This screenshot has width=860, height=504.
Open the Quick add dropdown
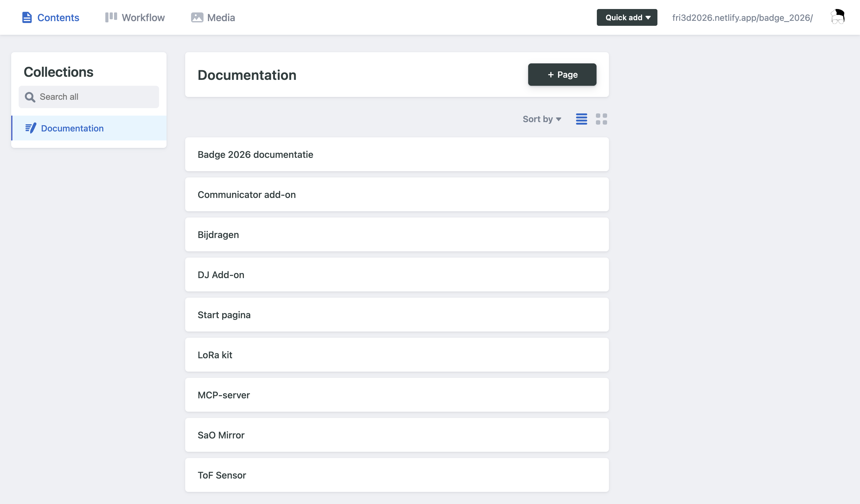pos(627,17)
